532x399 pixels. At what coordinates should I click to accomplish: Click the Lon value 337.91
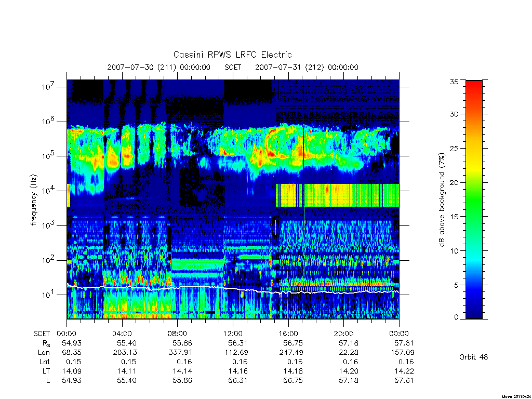click(x=180, y=353)
